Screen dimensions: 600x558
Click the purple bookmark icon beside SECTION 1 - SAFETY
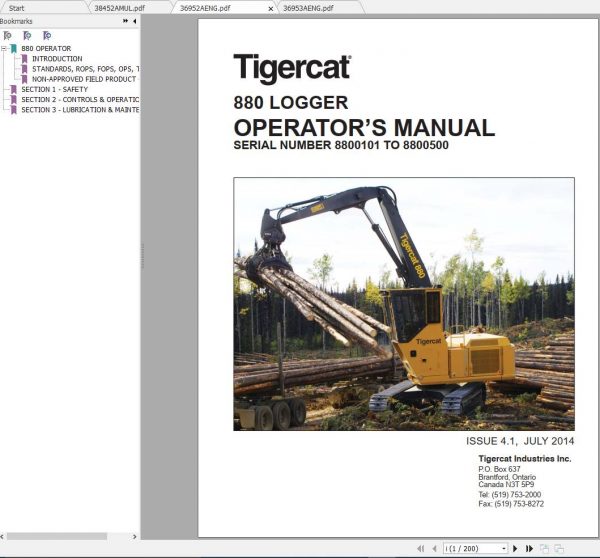click(x=14, y=89)
